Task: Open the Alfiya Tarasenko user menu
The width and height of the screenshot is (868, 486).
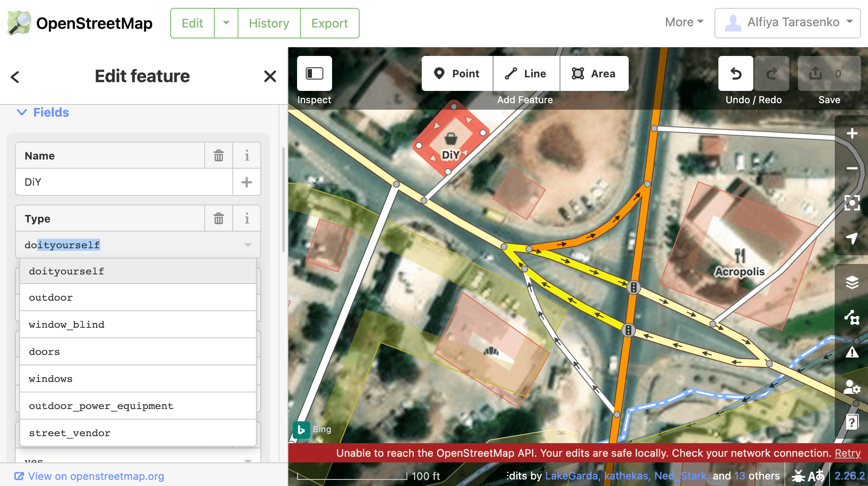Action: (x=787, y=23)
